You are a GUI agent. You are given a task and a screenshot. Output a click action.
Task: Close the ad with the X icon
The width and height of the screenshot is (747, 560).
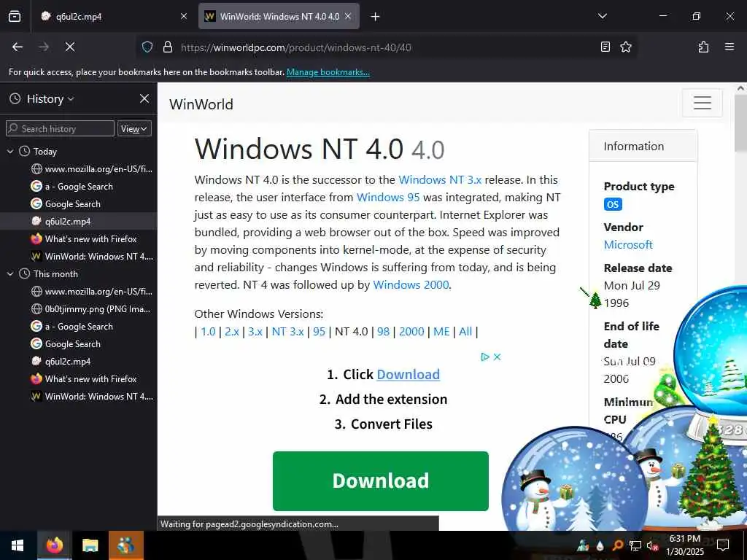497,357
